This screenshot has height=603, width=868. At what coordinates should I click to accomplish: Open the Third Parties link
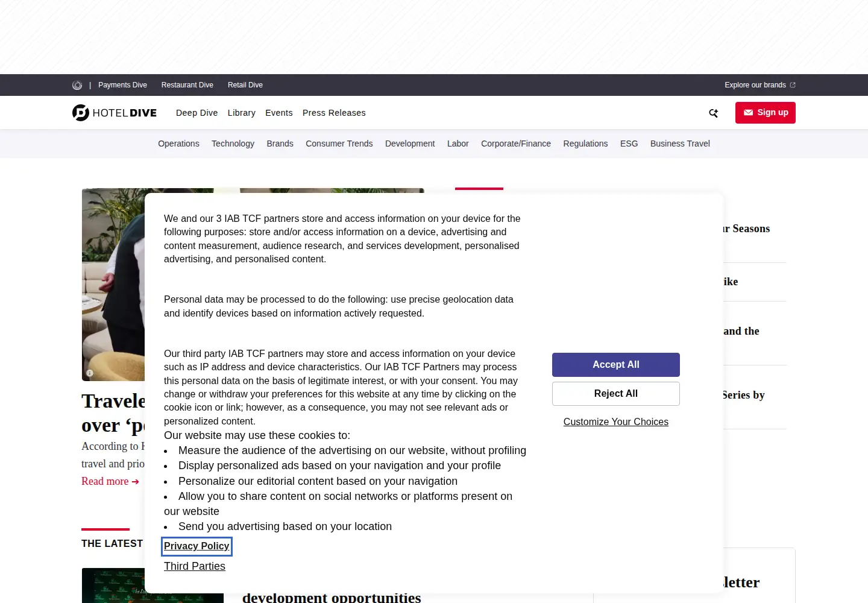[195, 566]
